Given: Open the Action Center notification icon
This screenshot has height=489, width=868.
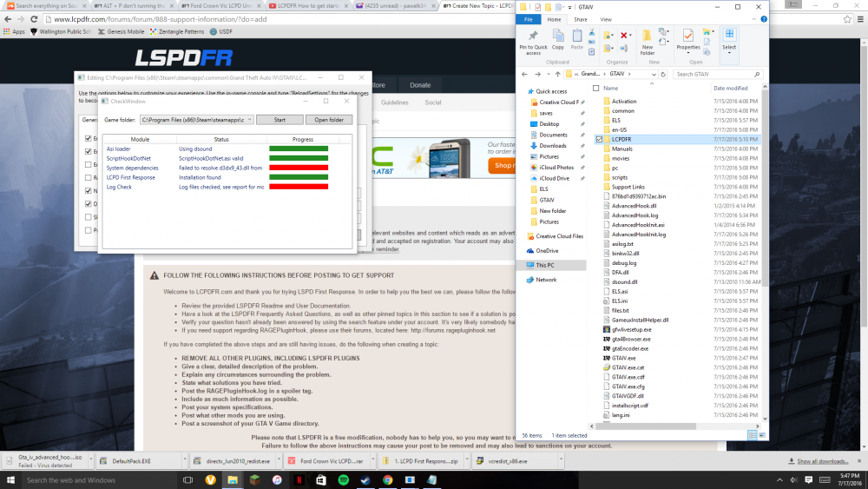Looking at the screenshot, I should point(809,479).
